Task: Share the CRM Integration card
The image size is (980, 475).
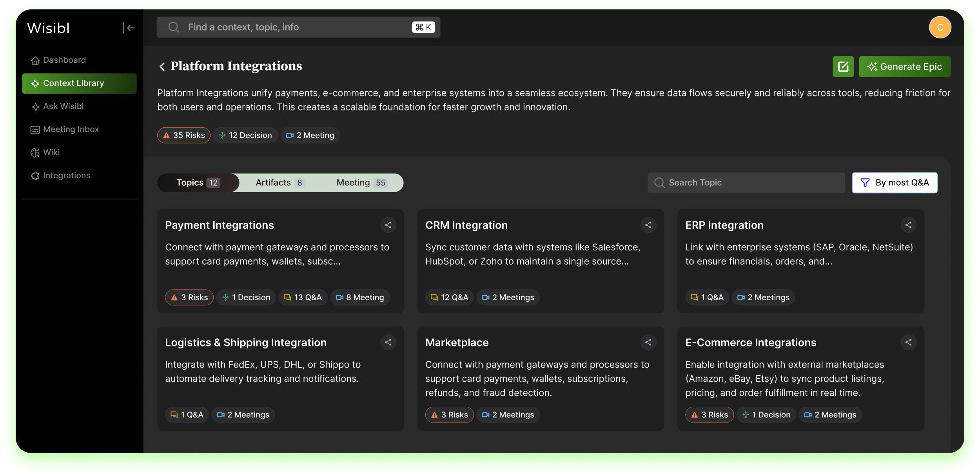Action: 648,225
